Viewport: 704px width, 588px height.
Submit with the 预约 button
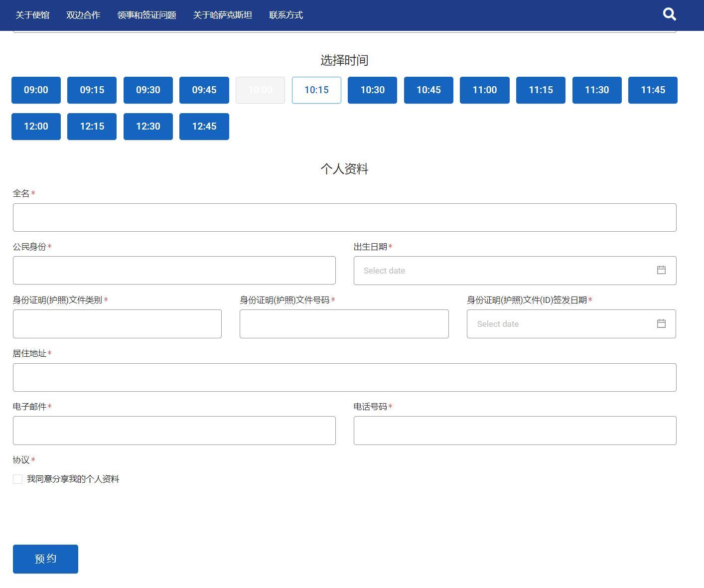[x=45, y=559]
